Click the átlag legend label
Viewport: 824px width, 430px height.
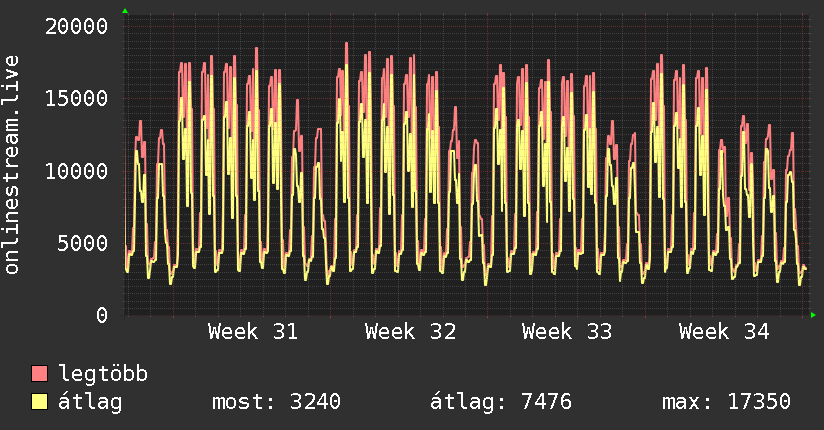(x=90, y=401)
